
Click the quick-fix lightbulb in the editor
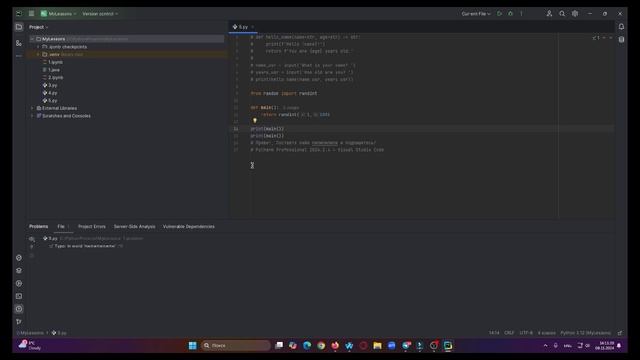coord(255,121)
